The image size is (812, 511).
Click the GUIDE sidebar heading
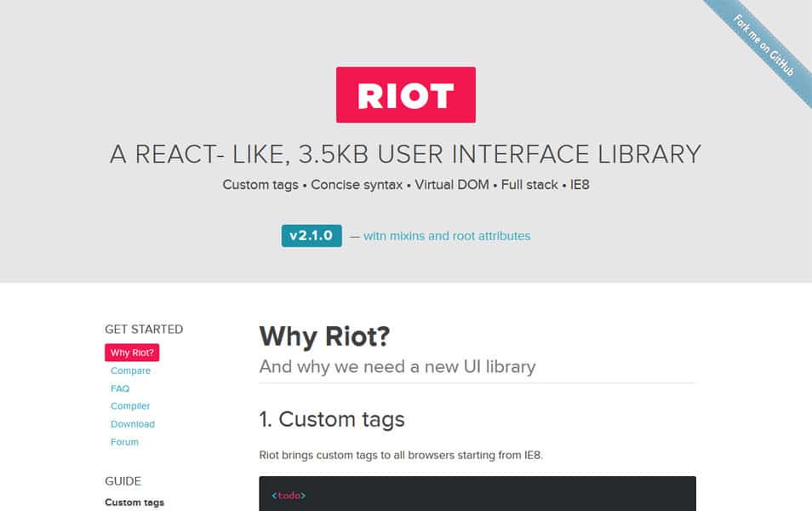[x=123, y=481]
